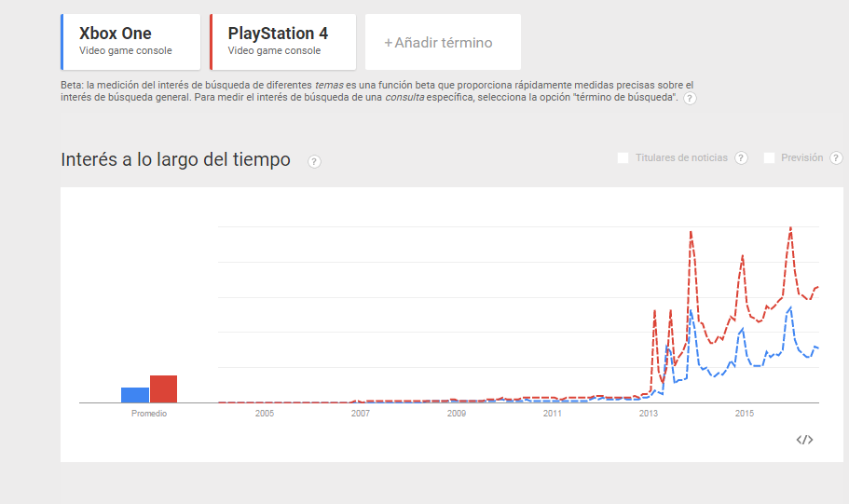The height and width of the screenshot is (504, 849).
Task: Click the 2011 year label on the axis
Action: click(x=552, y=413)
